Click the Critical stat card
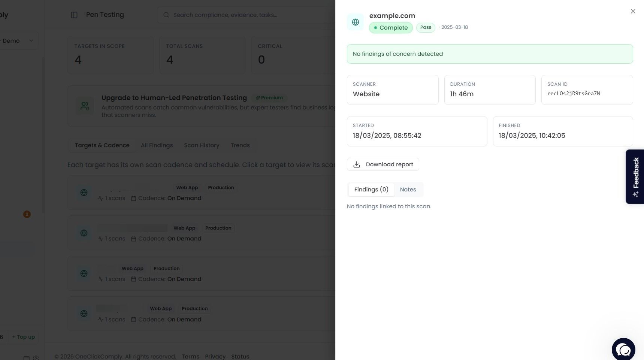This screenshot has height=360, width=644. pyautogui.click(x=293, y=55)
